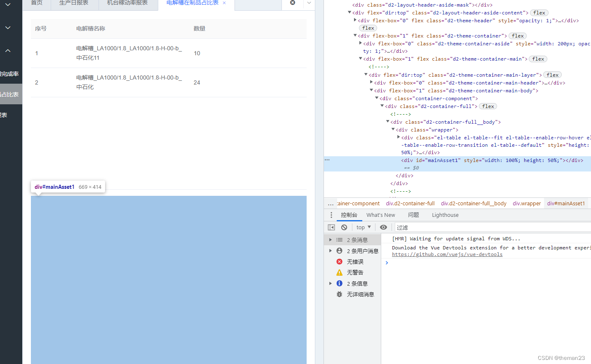This screenshot has height=364, width=591.
Task: Select the 无警告 filter row
Action: tap(352, 272)
